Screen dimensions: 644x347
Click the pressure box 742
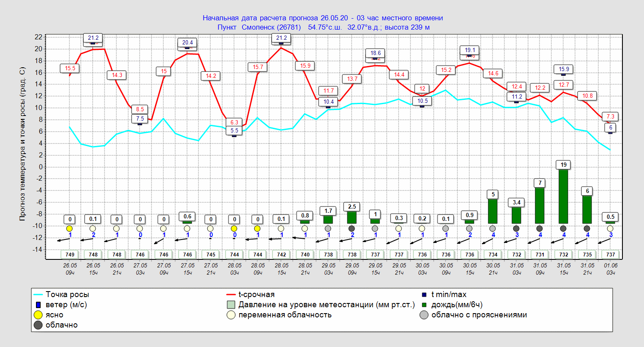281,255
